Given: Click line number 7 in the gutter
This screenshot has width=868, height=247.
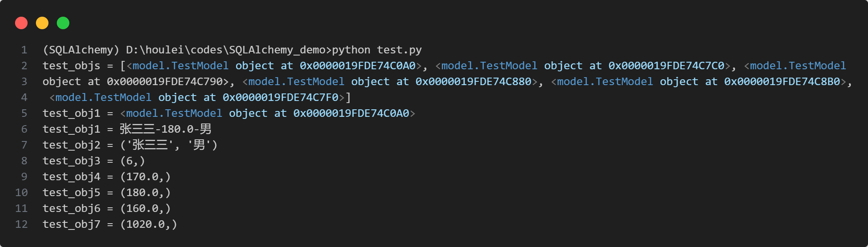Looking at the screenshot, I should point(24,145).
